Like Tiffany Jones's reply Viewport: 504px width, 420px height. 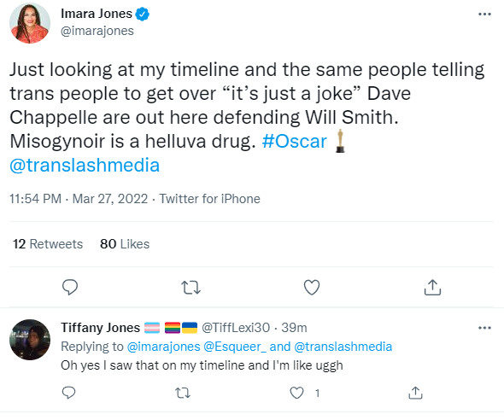click(x=296, y=393)
